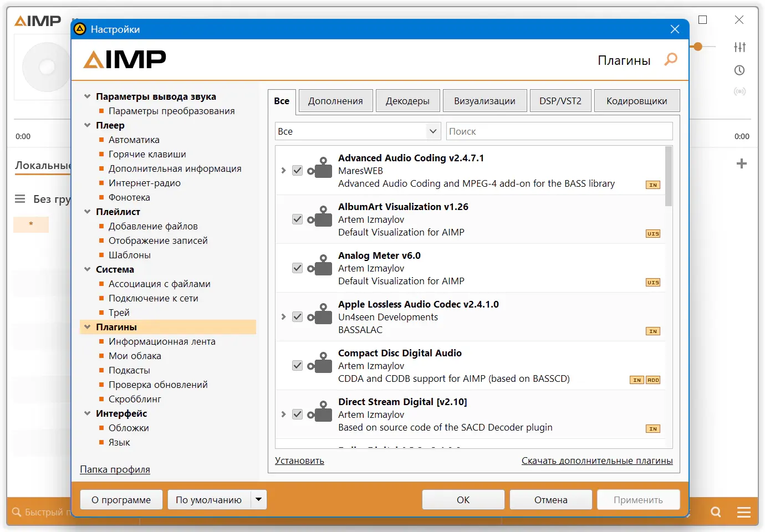
Task: Click search magnifier in main window bottom bar
Action: pyautogui.click(x=716, y=512)
